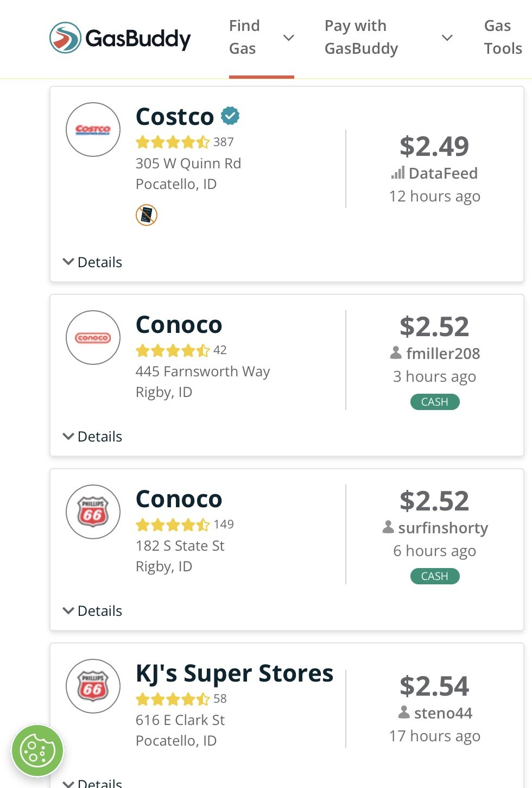Click the Costco station logo
532x788 pixels.
click(x=93, y=130)
